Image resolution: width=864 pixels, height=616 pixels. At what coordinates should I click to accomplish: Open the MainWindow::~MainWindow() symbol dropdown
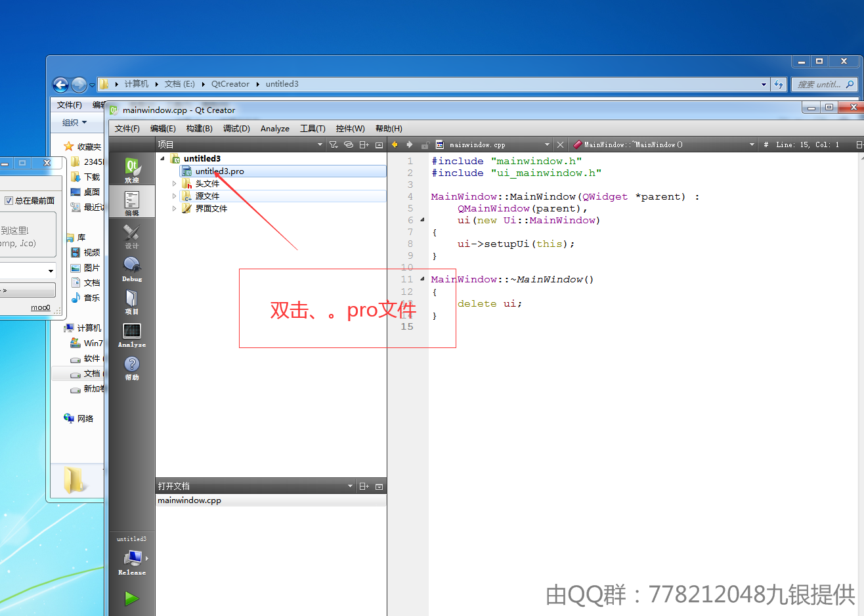point(752,144)
